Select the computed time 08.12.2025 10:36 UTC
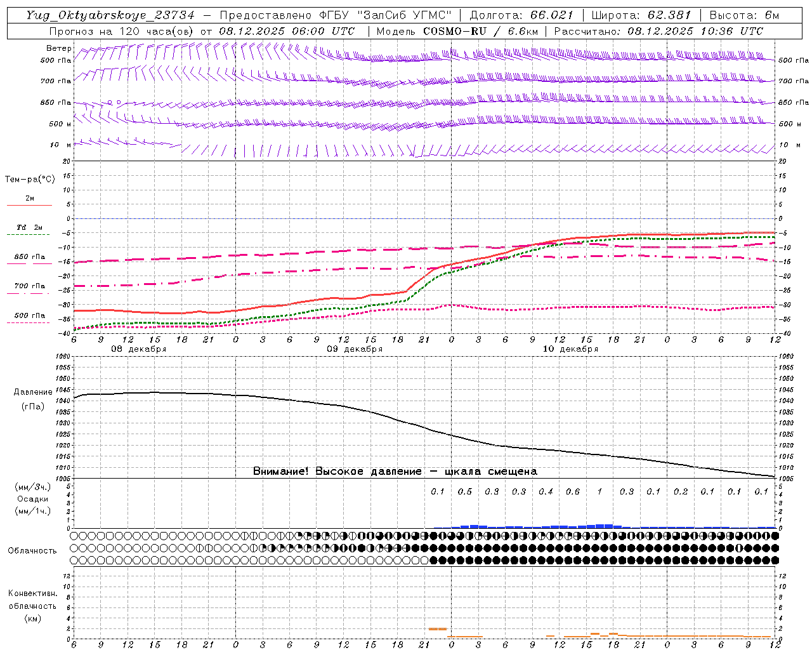Viewport: 812px width, 650px height. 695,31
